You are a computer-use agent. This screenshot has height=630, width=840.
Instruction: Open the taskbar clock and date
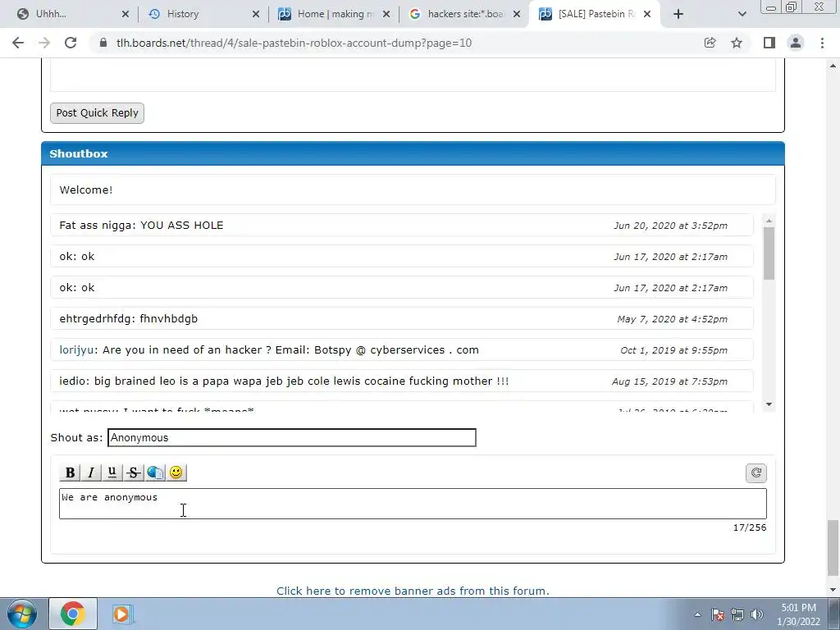click(x=798, y=614)
